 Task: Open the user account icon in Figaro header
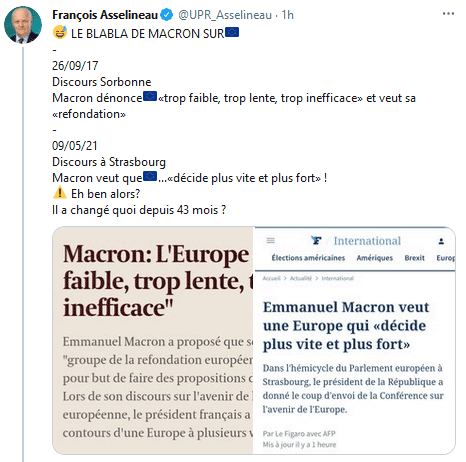click(441, 241)
